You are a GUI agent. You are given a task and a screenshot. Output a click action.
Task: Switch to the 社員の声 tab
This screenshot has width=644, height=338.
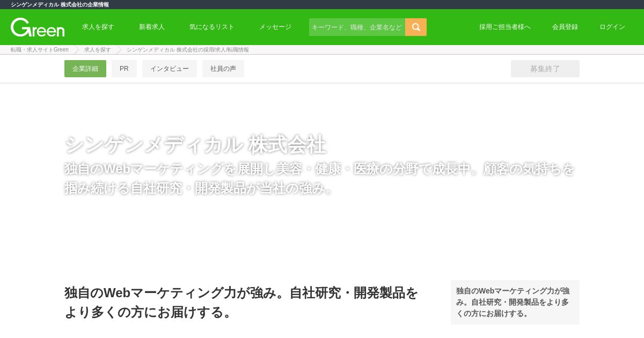click(x=223, y=69)
